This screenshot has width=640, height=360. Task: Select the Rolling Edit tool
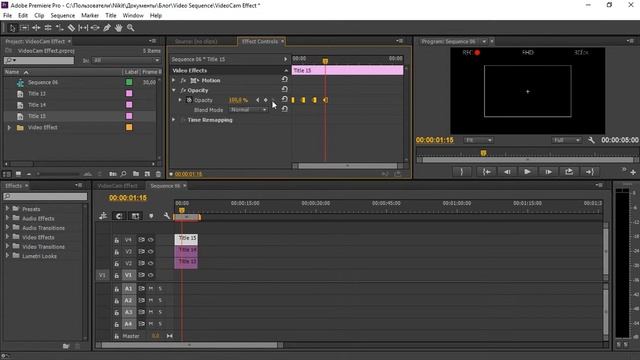48,28
